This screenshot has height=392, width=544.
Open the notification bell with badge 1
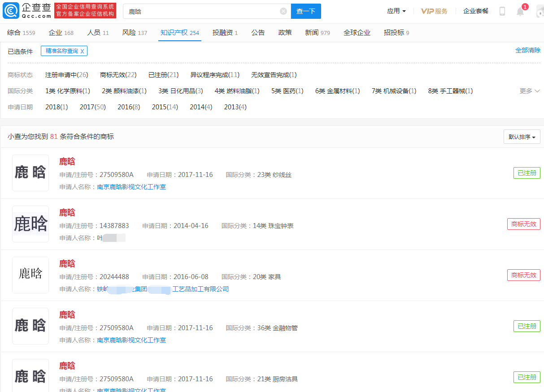520,11
